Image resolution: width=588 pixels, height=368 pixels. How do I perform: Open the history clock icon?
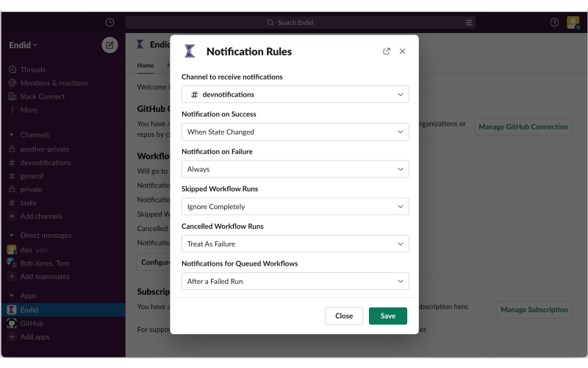click(x=110, y=23)
